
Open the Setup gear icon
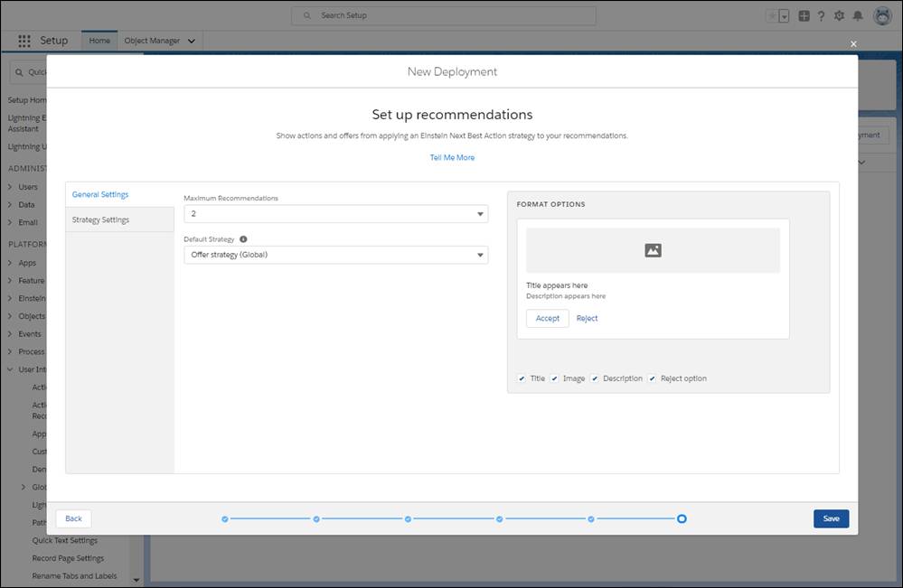tap(839, 16)
